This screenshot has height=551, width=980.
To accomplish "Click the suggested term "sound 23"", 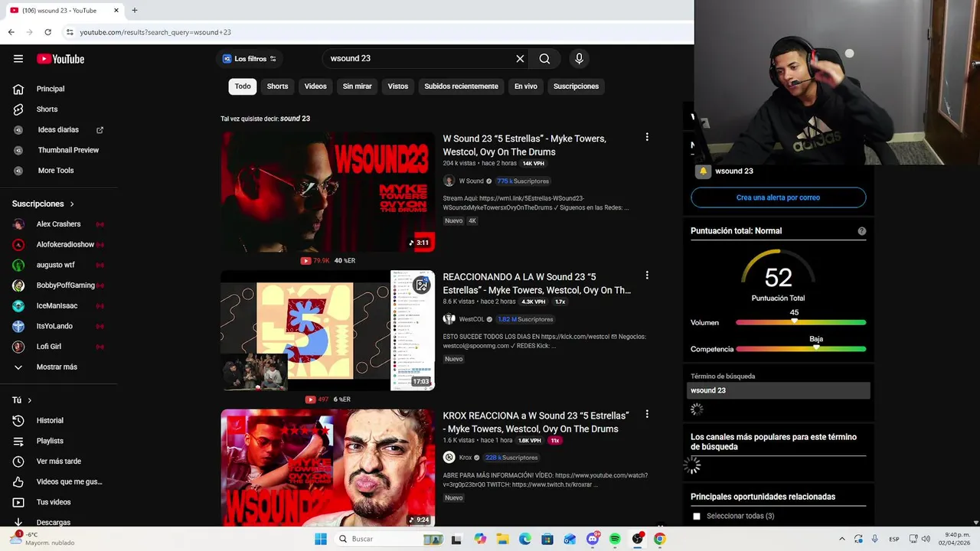I will coord(295,119).
